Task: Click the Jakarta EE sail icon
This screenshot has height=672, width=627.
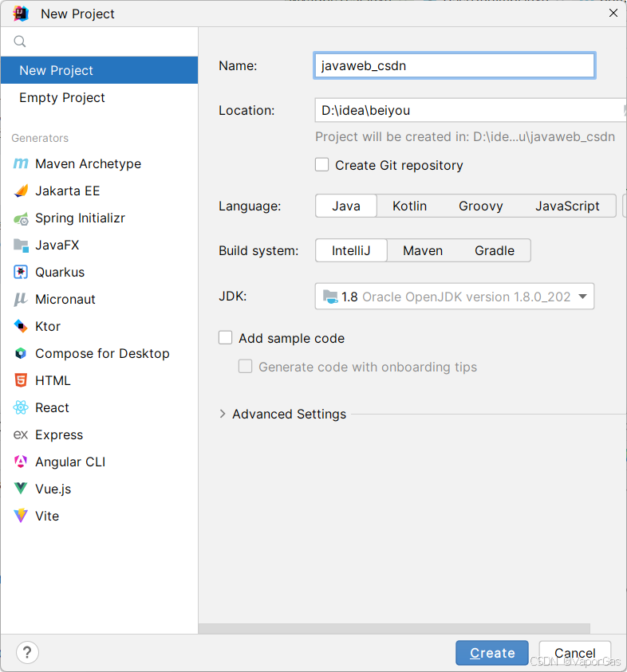Action: (21, 191)
